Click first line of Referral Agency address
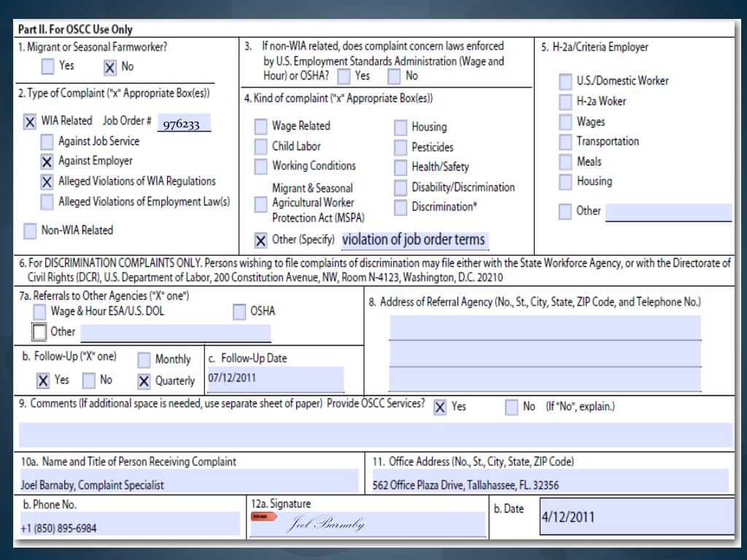 tap(545, 327)
